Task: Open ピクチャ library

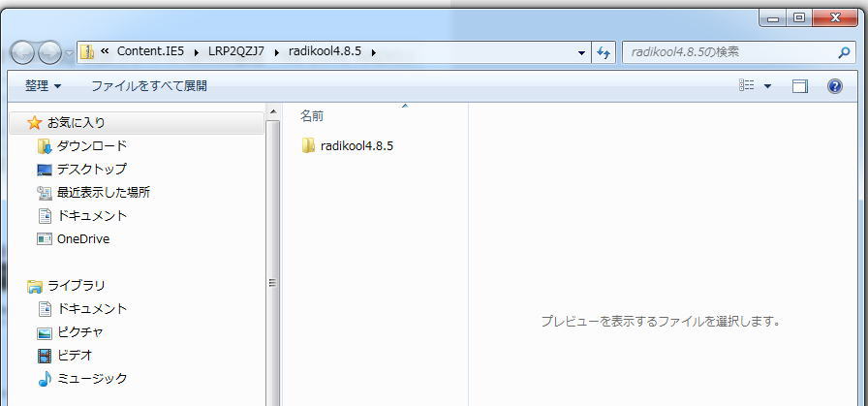Action: point(80,332)
